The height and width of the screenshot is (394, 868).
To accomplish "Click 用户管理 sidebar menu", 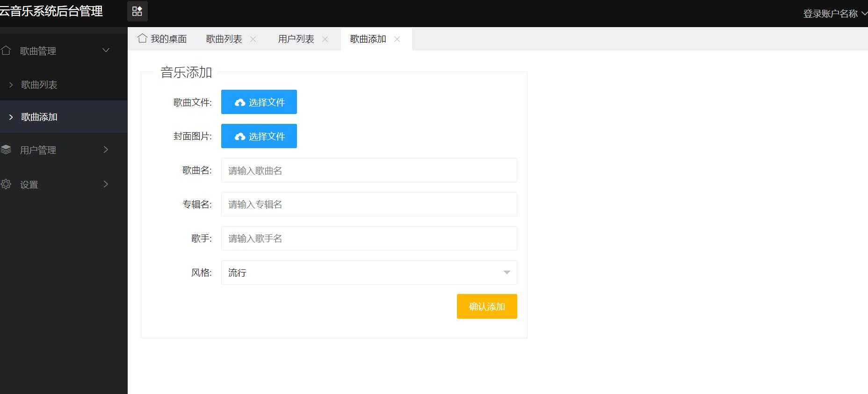I will tap(64, 150).
